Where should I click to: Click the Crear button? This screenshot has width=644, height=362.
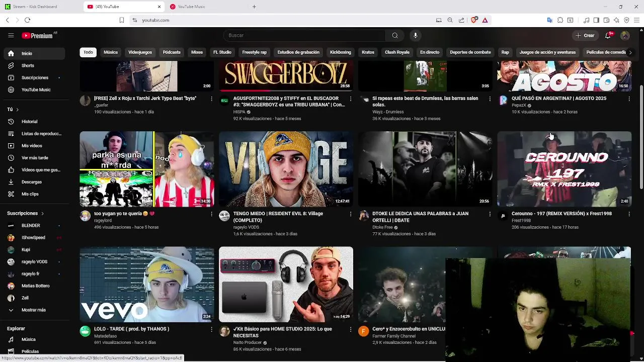click(585, 35)
